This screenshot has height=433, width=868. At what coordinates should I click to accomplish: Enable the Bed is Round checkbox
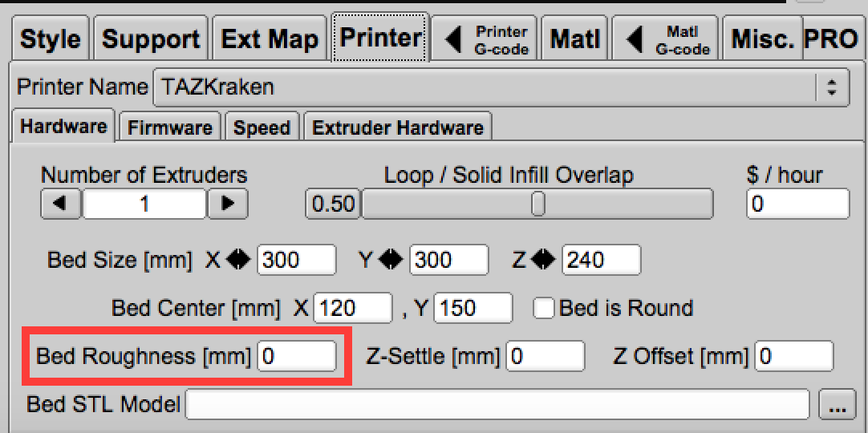pyautogui.click(x=544, y=308)
